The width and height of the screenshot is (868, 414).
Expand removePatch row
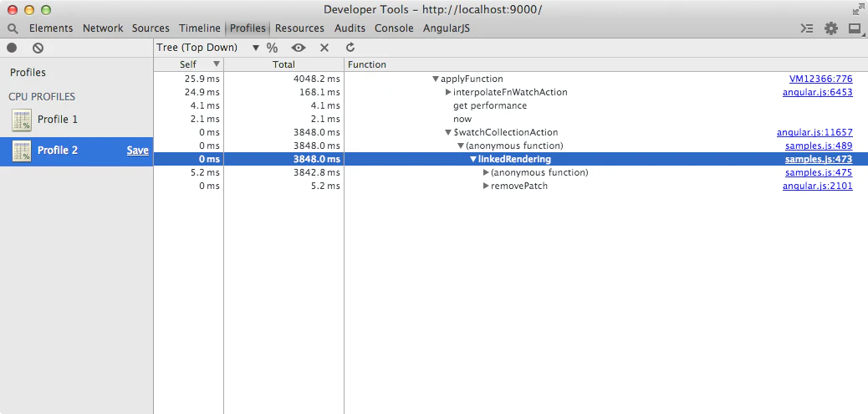(x=486, y=186)
